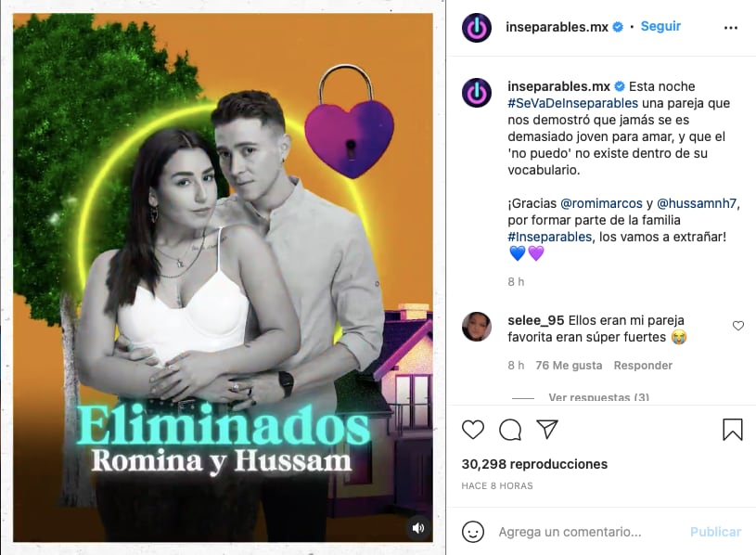Open comments via the speech bubble icon

click(510, 430)
